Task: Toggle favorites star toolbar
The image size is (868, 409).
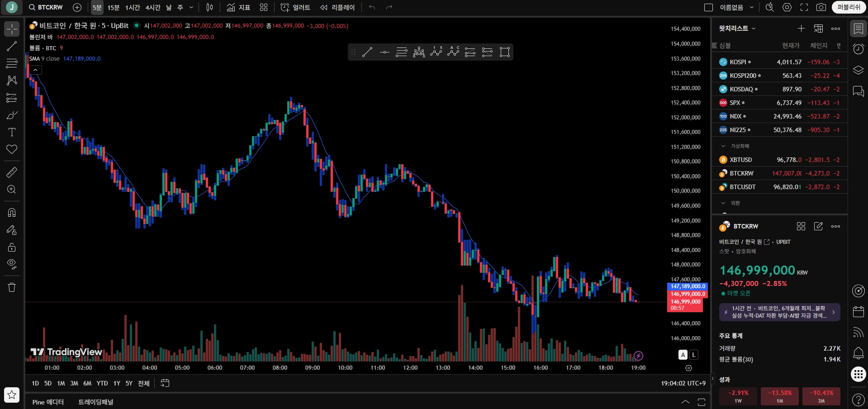Action: pos(12,395)
